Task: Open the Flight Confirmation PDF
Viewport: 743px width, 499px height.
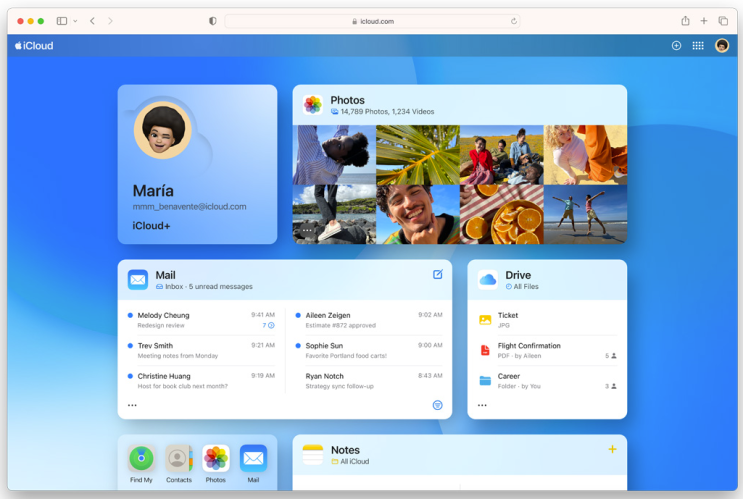Action: point(547,350)
